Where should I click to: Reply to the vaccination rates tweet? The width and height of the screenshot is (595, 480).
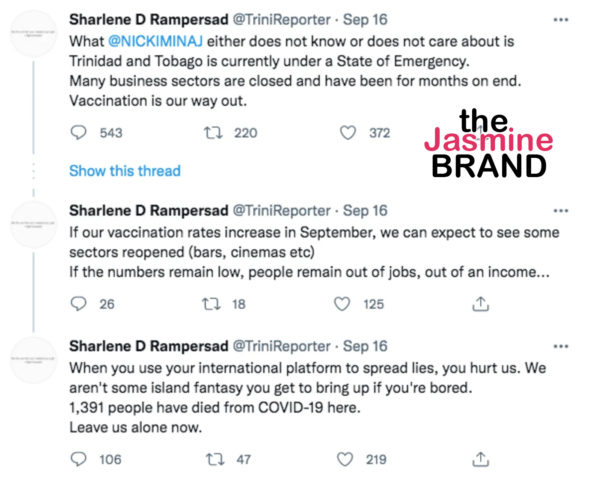(x=79, y=304)
